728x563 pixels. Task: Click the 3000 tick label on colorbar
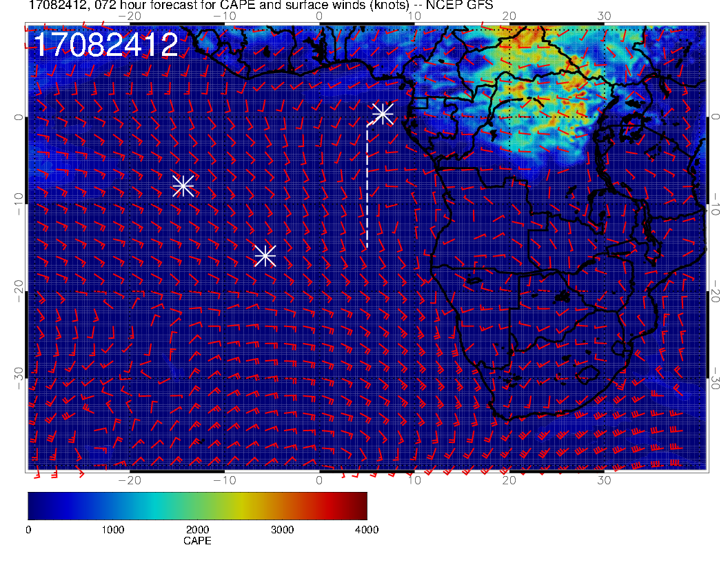pos(282,530)
